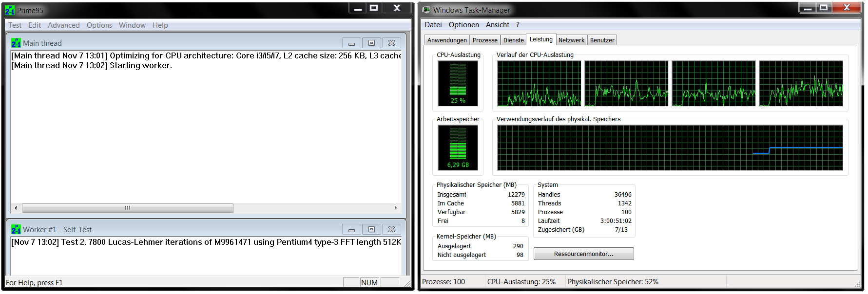Click the Laufzeit value 3:00:51:02
Screen dimensions: 868x294
(x=616, y=221)
